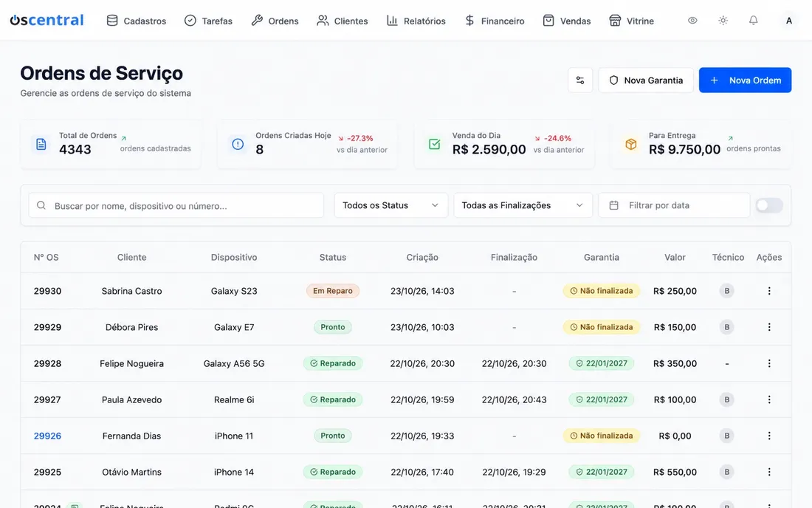Open the Filtrar por data picker
The height and width of the screenshot is (508, 812).
tap(674, 205)
